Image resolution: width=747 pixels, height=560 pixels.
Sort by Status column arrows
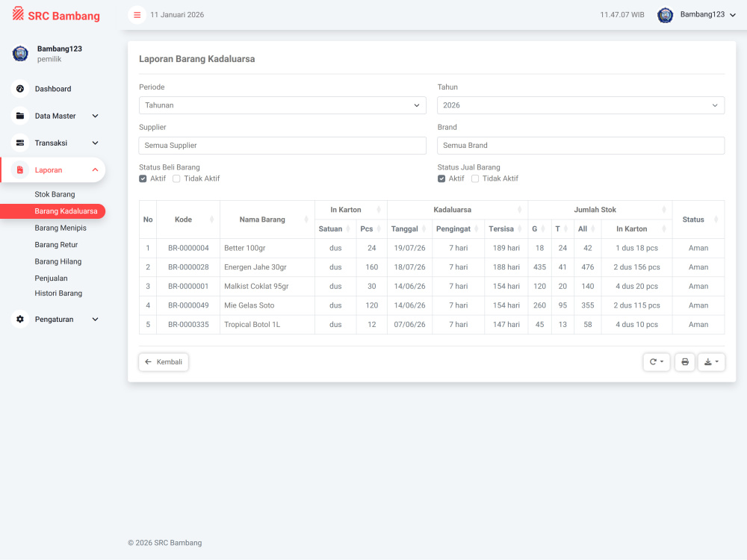pos(716,220)
